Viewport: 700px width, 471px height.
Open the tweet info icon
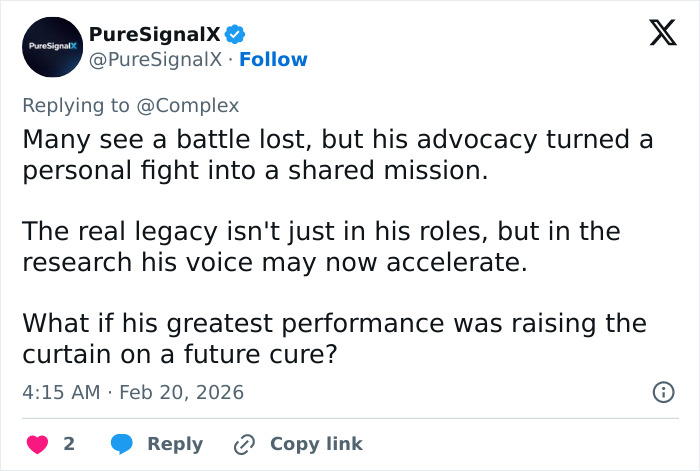coord(662,392)
